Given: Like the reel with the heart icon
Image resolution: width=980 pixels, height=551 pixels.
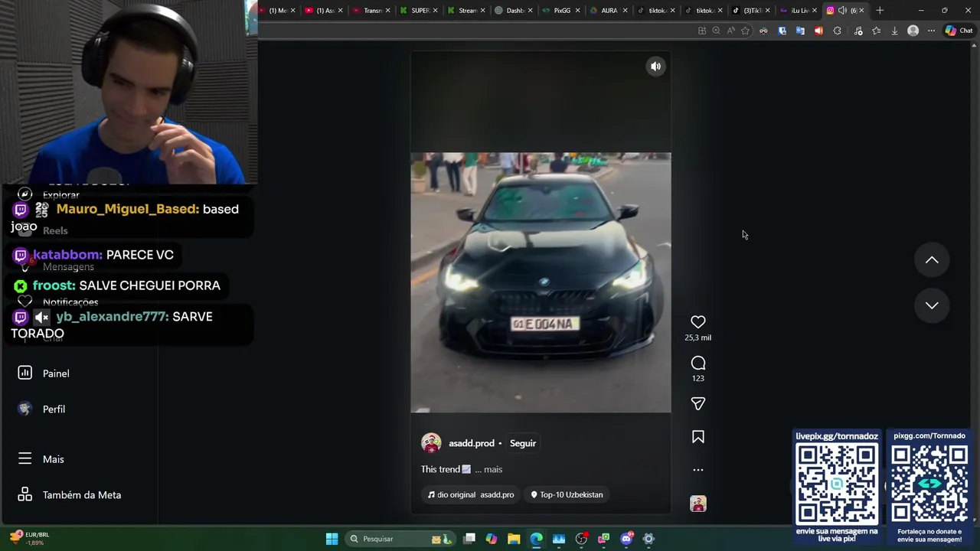Looking at the screenshot, I should pos(697,322).
